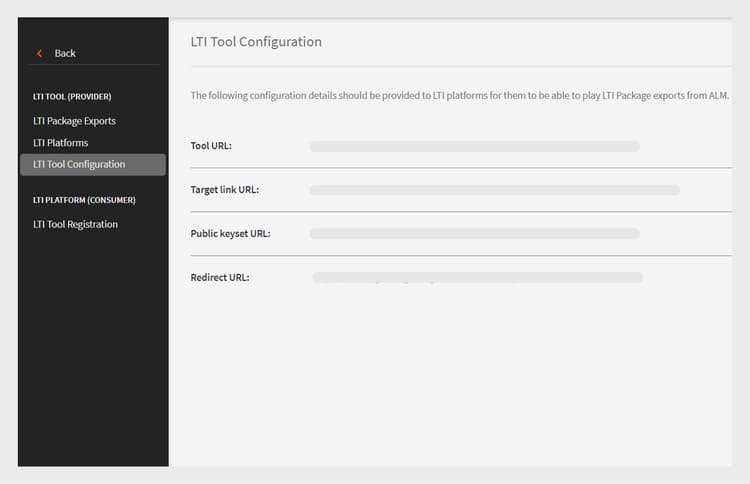Click the Back text link
The image size is (750, 484).
click(x=65, y=53)
